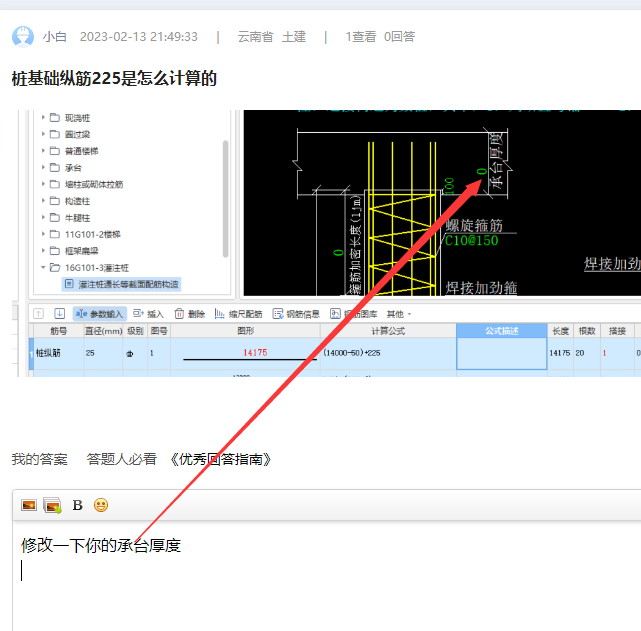Viewport: 641px width, 631px height.
Task: Click the 普通楼梯 folder icon
Action: tap(55, 151)
